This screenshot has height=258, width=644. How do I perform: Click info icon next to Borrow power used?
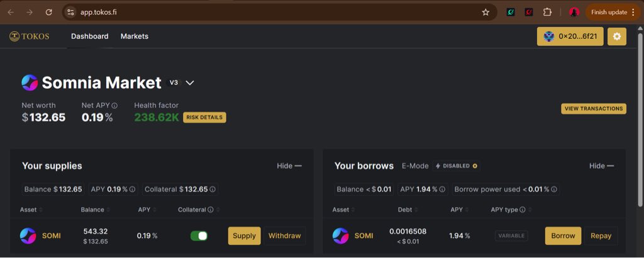click(x=553, y=190)
